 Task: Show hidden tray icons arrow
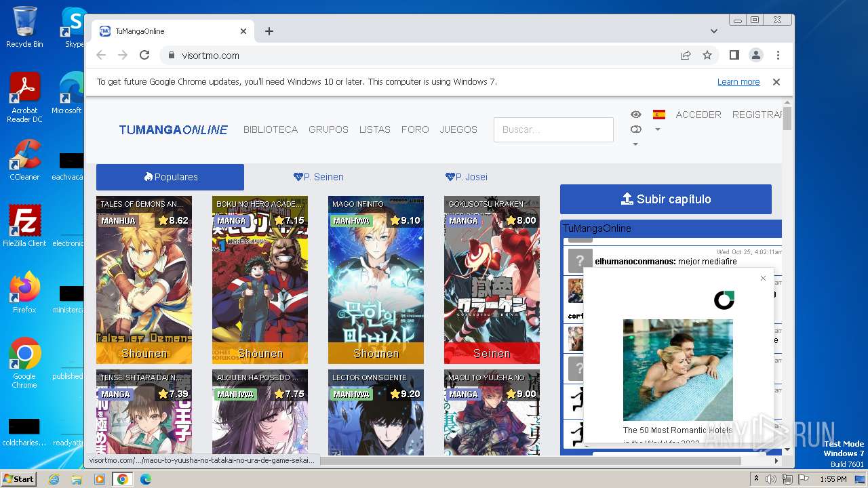coord(756,479)
